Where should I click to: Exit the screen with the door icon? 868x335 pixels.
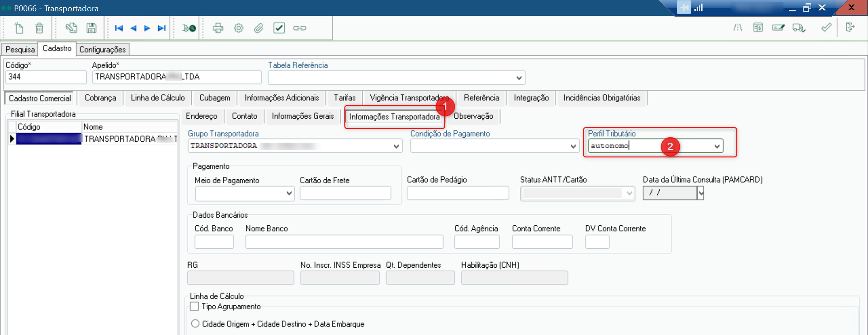[x=850, y=28]
